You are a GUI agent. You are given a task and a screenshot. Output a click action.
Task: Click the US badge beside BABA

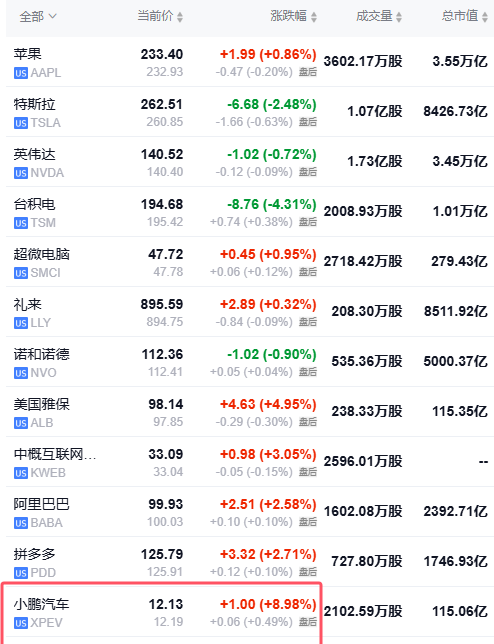[21, 523]
